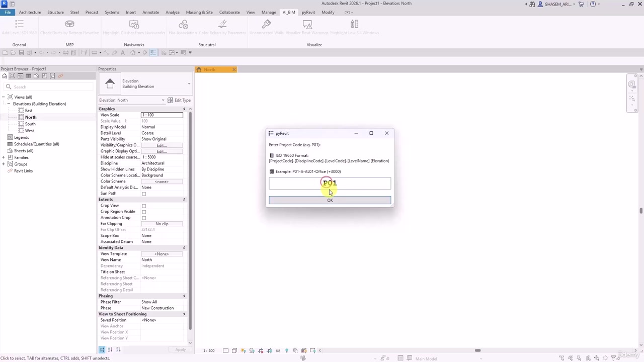Click the Has Association ribbon icon

(x=183, y=24)
